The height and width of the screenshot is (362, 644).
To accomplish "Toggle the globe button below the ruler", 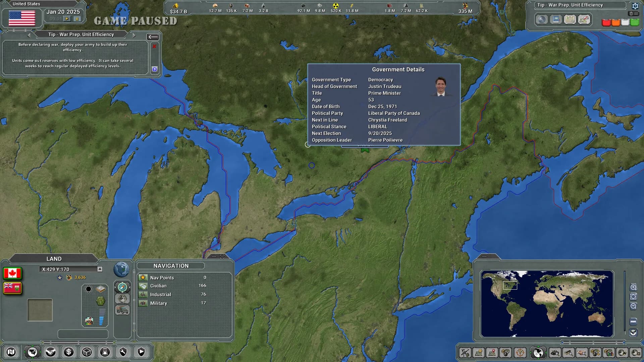I will [633, 332].
